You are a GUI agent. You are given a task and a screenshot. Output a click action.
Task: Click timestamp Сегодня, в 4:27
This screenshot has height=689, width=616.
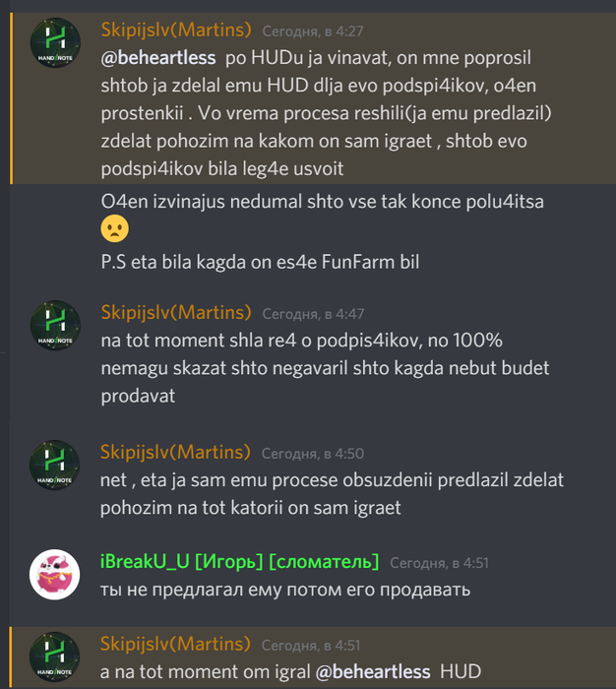coord(313,31)
